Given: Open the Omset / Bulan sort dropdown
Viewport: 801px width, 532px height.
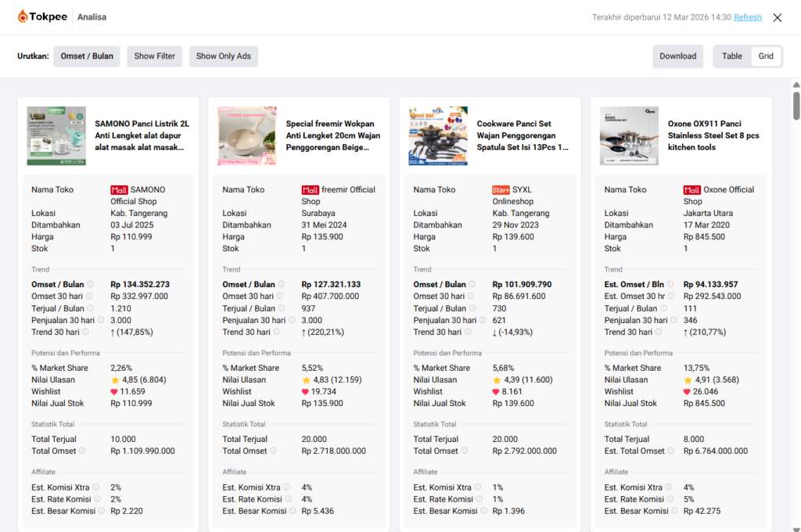Looking at the screenshot, I should 87,56.
